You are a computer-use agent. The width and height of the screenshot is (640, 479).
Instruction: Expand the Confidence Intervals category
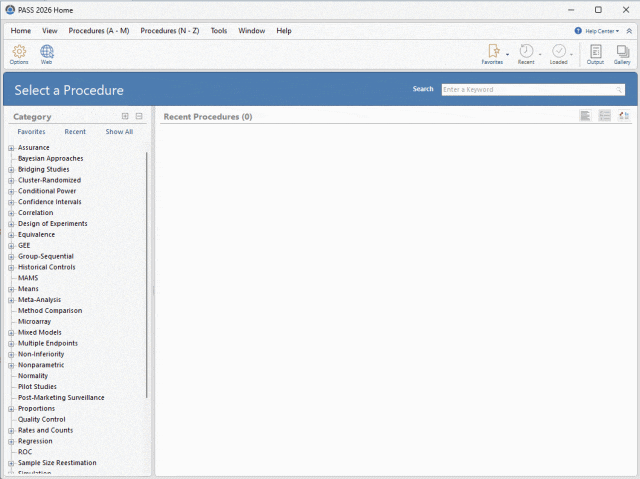click(11, 202)
